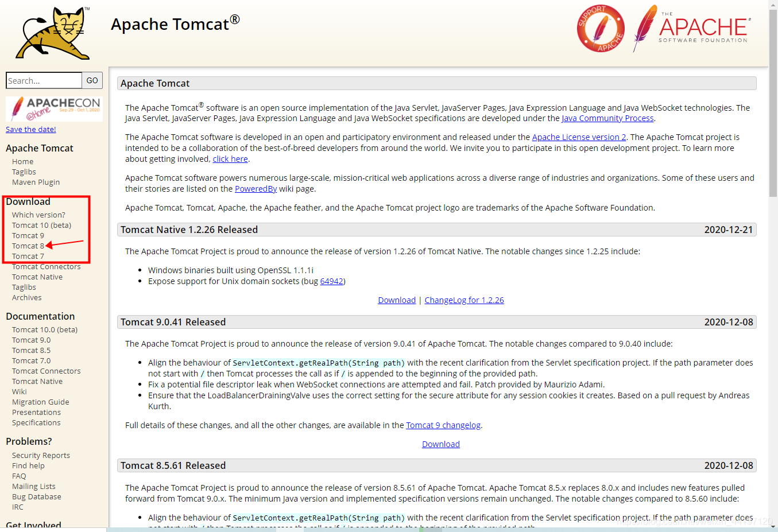Open Tomcat Connectors in the Download section
Image resolution: width=778 pixels, height=532 pixels.
(x=47, y=267)
